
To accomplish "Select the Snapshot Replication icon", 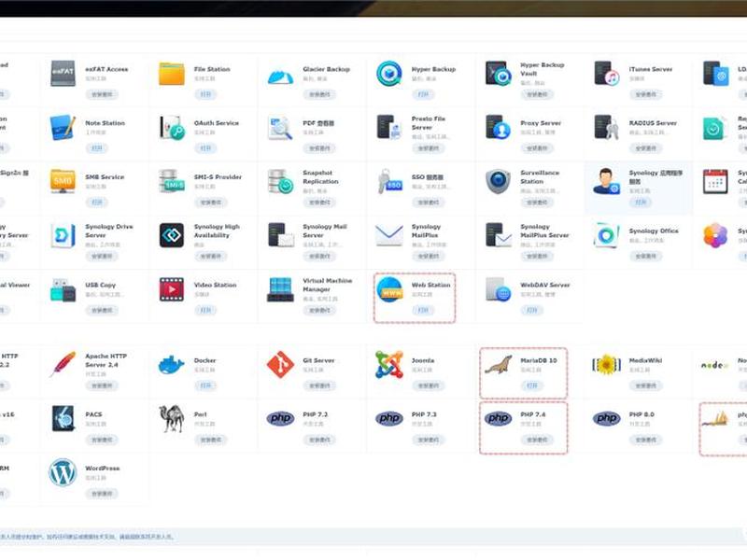I will click(x=280, y=181).
